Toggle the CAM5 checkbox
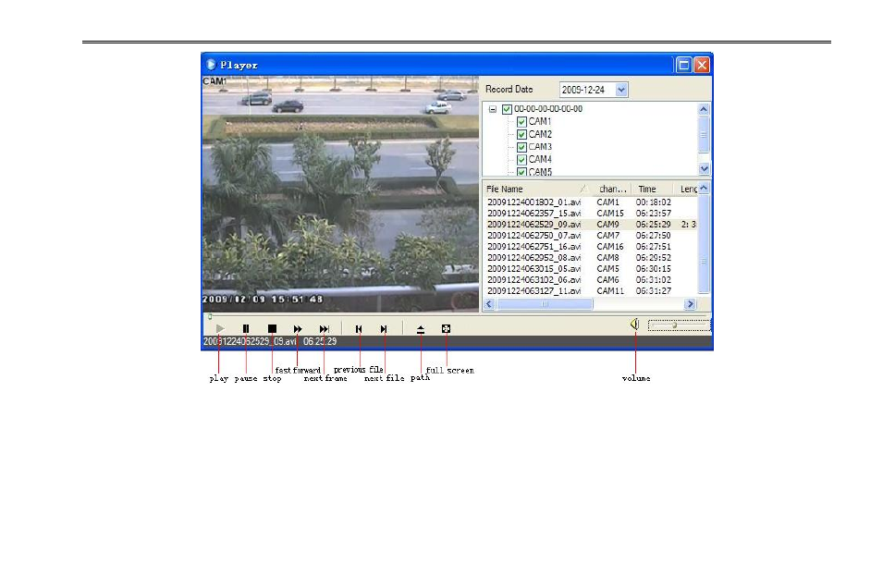This screenshot has height=588, width=883. point(521,172)
